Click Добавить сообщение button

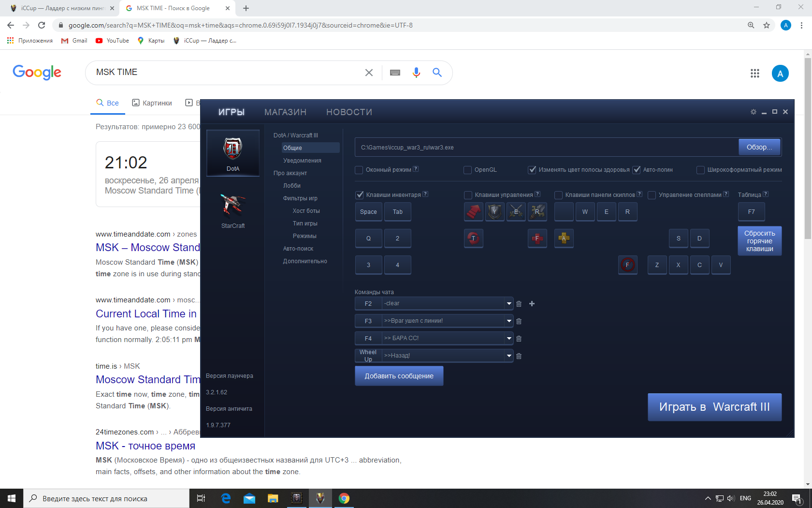[399, 376]
